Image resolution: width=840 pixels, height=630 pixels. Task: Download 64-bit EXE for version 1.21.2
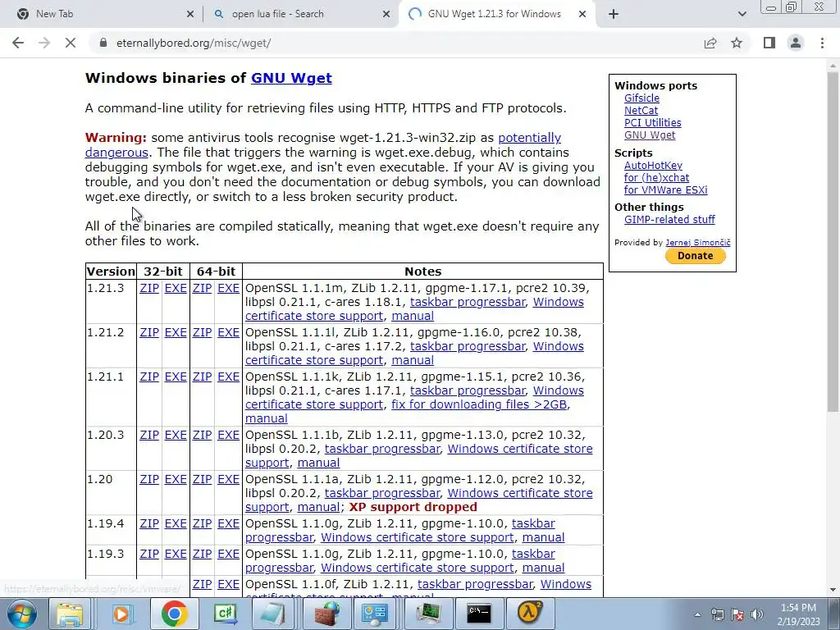[x=228, y=333]
